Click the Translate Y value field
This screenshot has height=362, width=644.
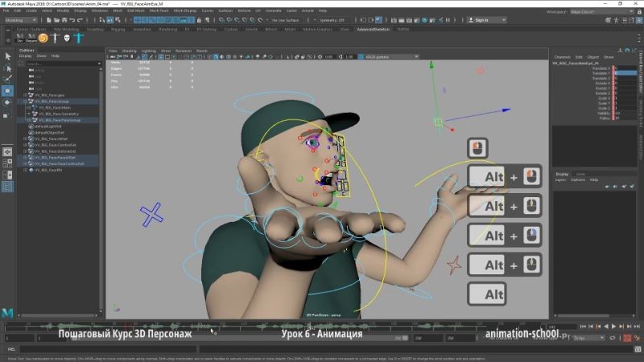(x=625, y=73)
